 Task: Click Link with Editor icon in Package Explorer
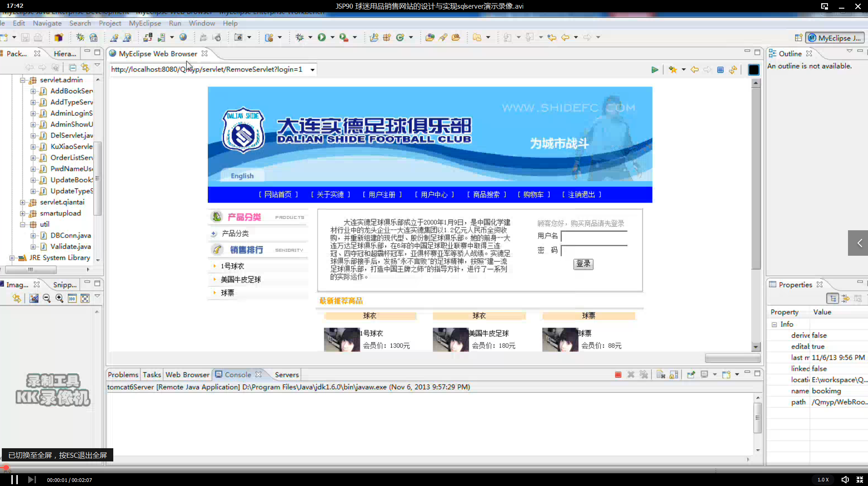click(85, 67)
